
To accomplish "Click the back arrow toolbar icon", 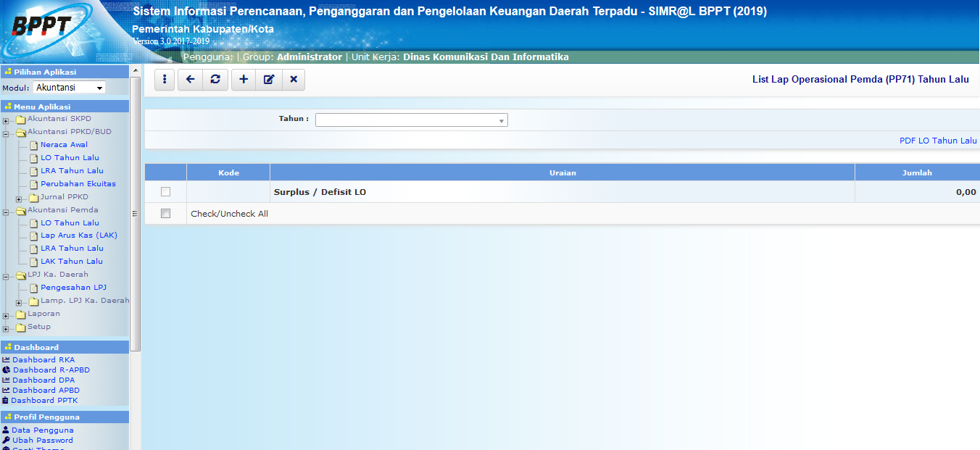I will coord(190,80).
